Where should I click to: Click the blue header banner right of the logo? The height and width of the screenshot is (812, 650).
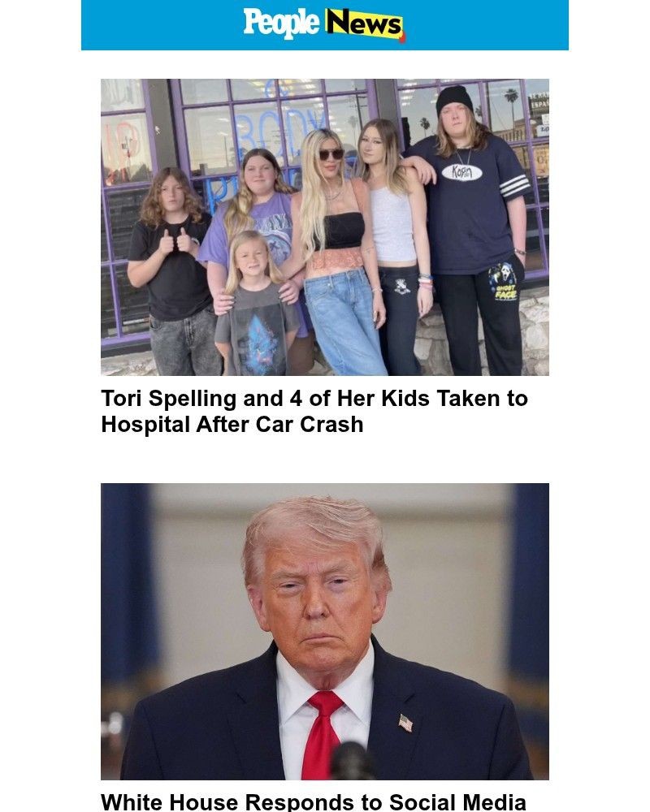coord(487,25)
